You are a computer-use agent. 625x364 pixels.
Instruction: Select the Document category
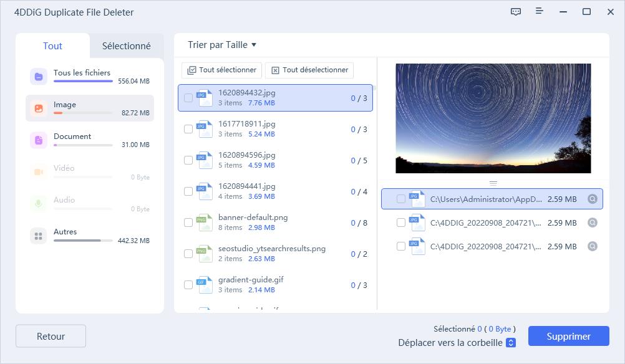(90, 140)
